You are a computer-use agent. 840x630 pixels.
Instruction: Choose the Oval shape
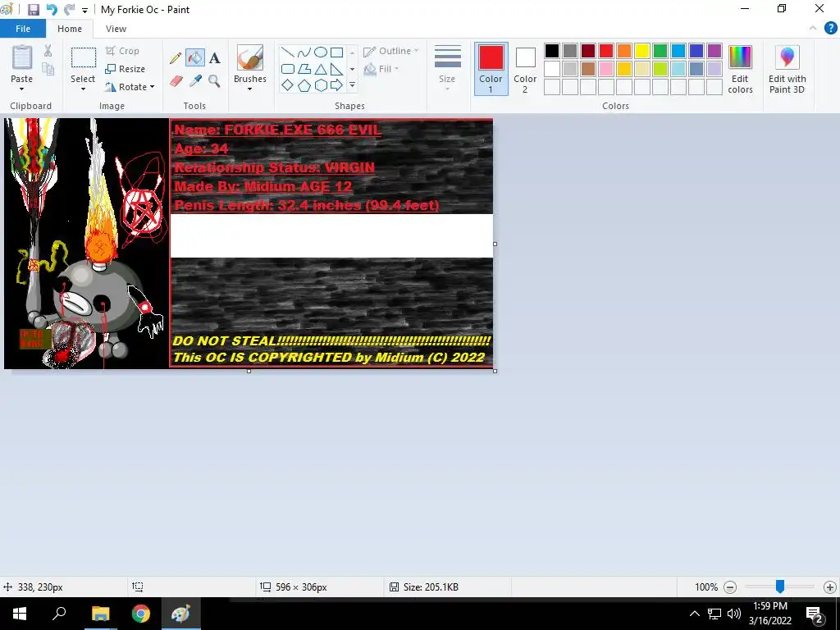coord(321,52)
